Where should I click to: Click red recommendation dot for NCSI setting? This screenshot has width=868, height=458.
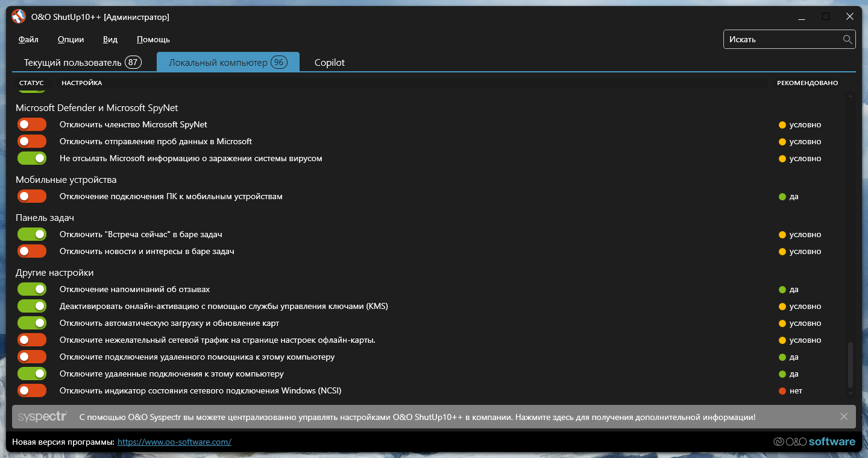[782, 391]
